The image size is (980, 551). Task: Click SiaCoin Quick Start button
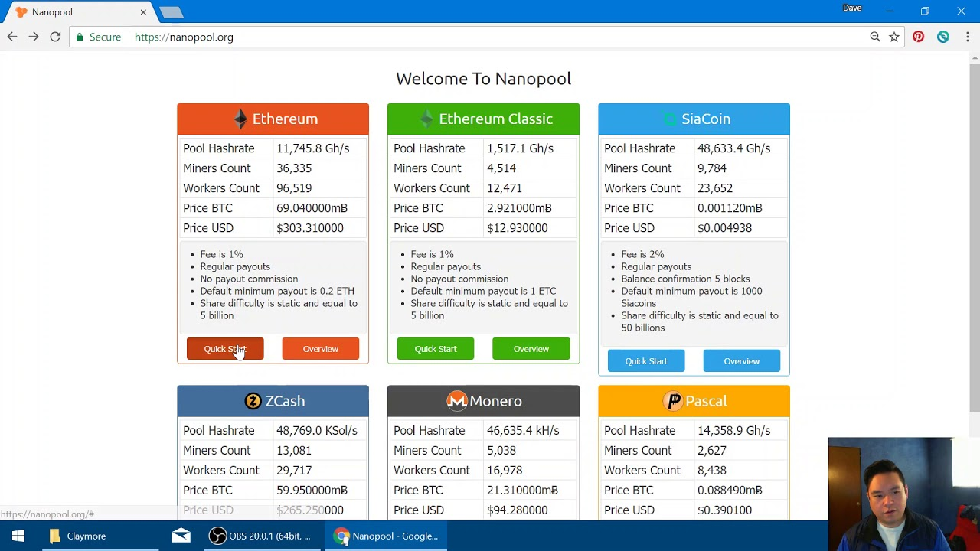click(646, 361)
